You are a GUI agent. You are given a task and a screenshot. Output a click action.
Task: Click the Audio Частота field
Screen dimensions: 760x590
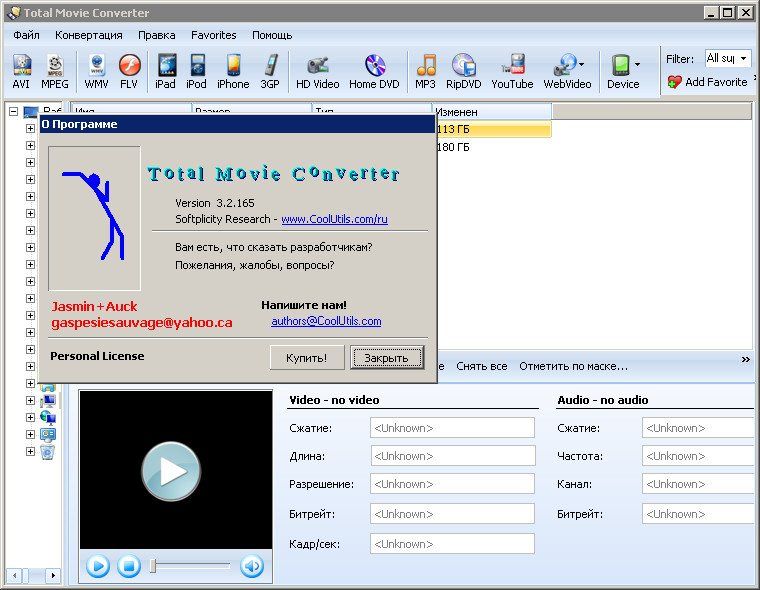tap(700, 456)
